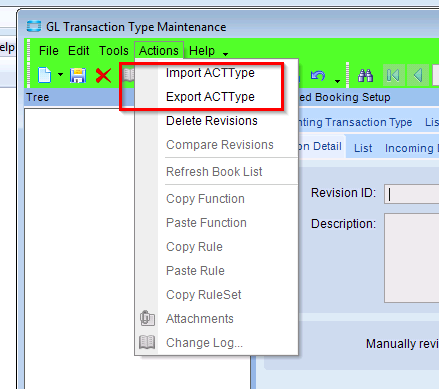Click the previous record arrow icon
Screen dimensions: 439x389
[x=418, y=75]
